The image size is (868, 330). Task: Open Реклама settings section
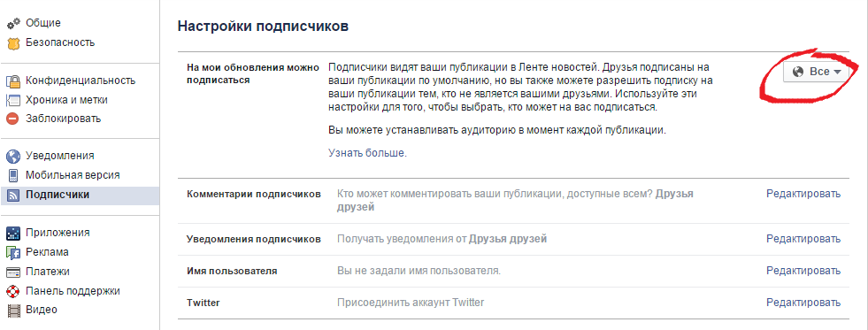pos(47,252)
